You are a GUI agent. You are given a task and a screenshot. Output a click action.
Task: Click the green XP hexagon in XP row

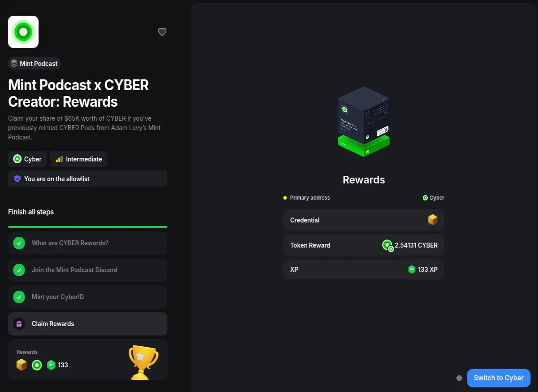coord(412,270)
